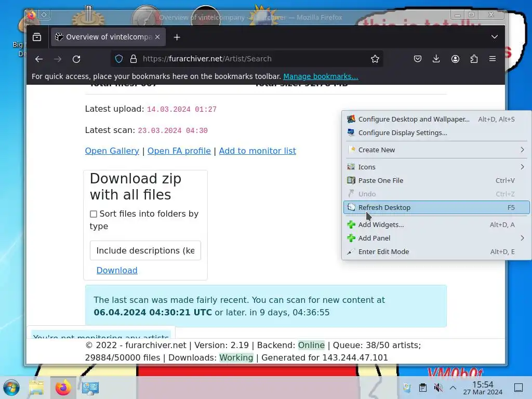
Task: Open FA profile link
Action: point(179,151)
